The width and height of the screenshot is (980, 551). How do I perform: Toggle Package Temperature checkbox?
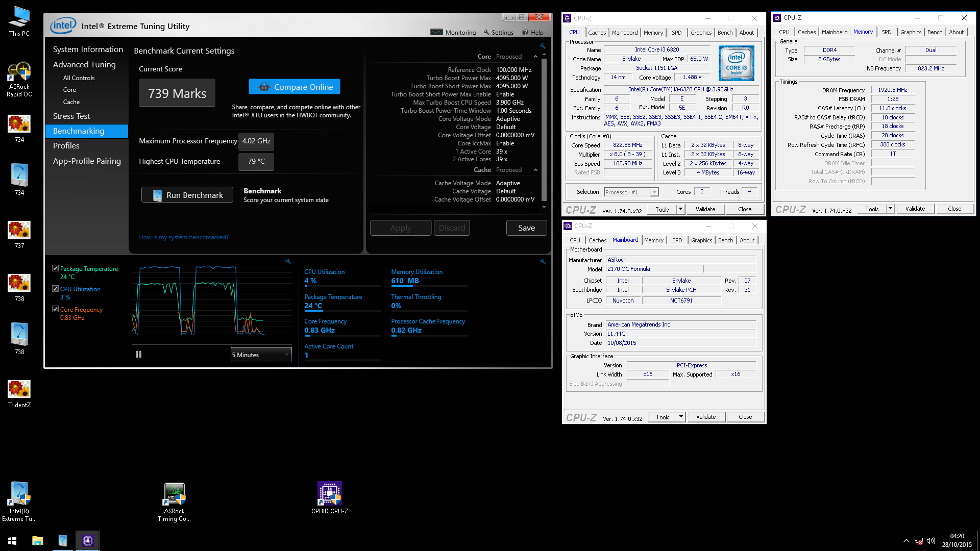click(x=55, y=268)
